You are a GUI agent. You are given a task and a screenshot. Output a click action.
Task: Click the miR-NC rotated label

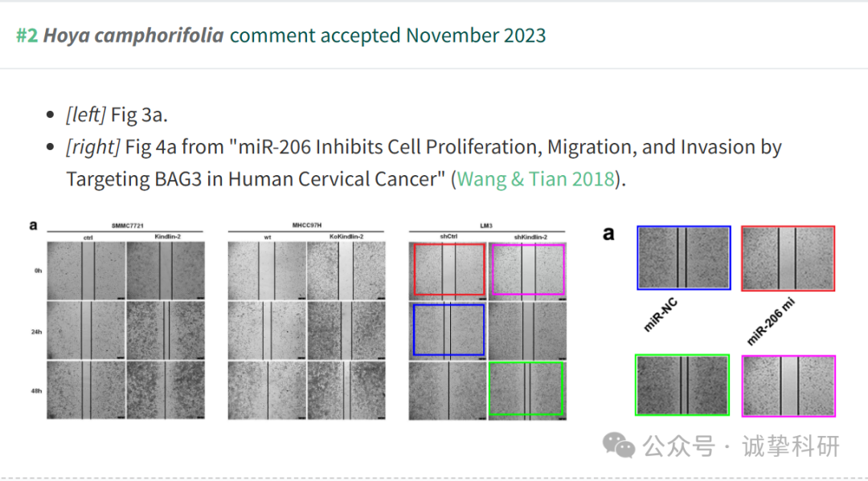click(x=661, y=315)
